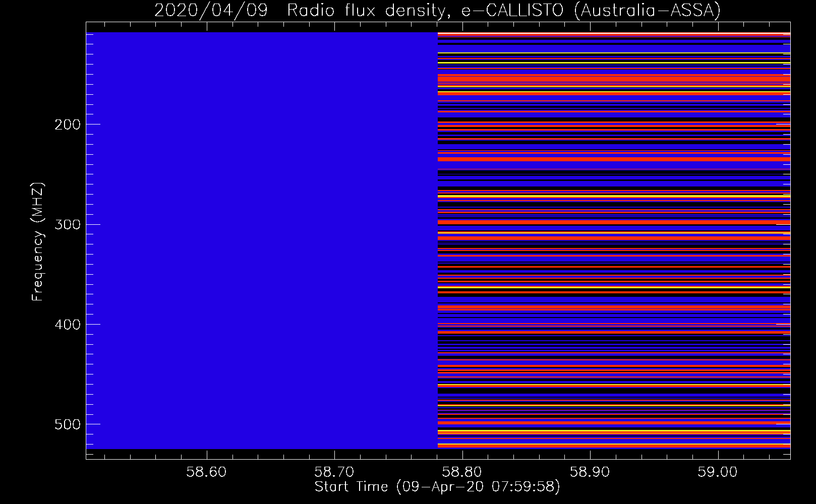Click the uniform blue region of the spectrogram
The width and height of the screenshot is (816, 504).
coord(262,240)
